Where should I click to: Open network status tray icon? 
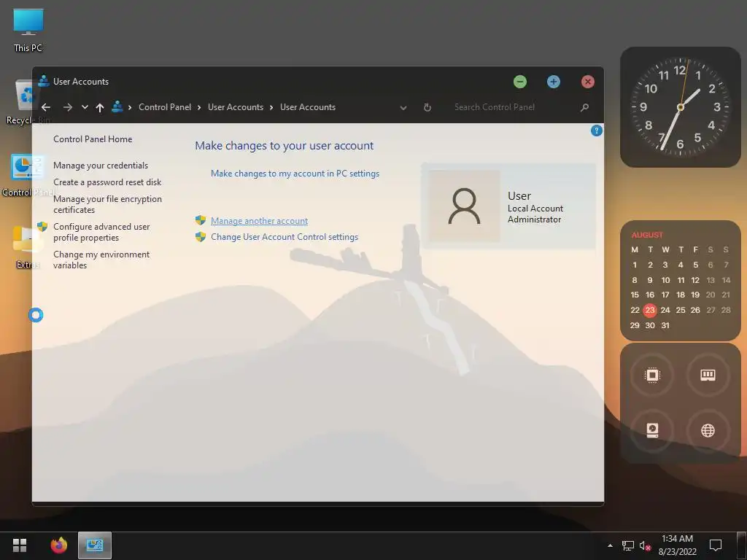coord(628,545)
